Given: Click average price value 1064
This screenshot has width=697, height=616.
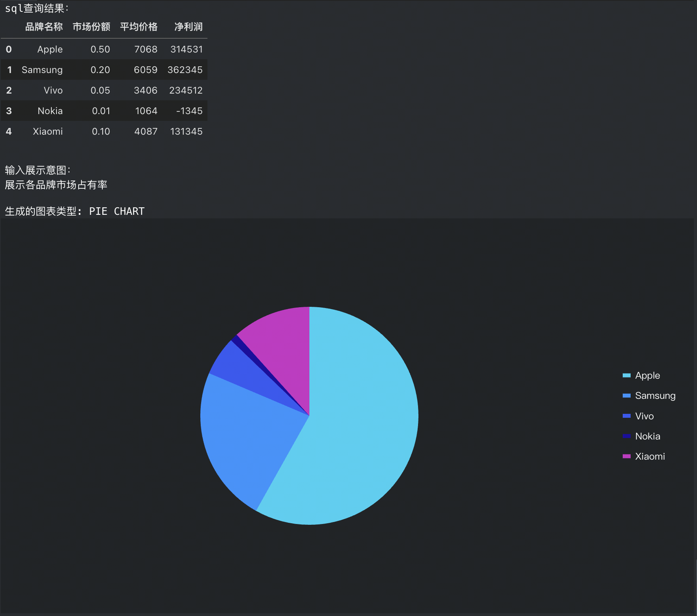Looking at the screenshot, I should point(147,111).
